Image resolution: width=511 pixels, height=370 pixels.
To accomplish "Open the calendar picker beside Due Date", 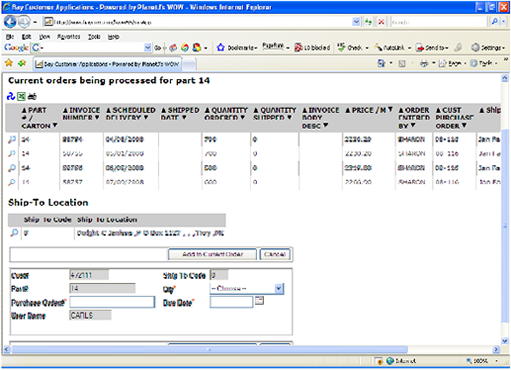I will (259, 300).
